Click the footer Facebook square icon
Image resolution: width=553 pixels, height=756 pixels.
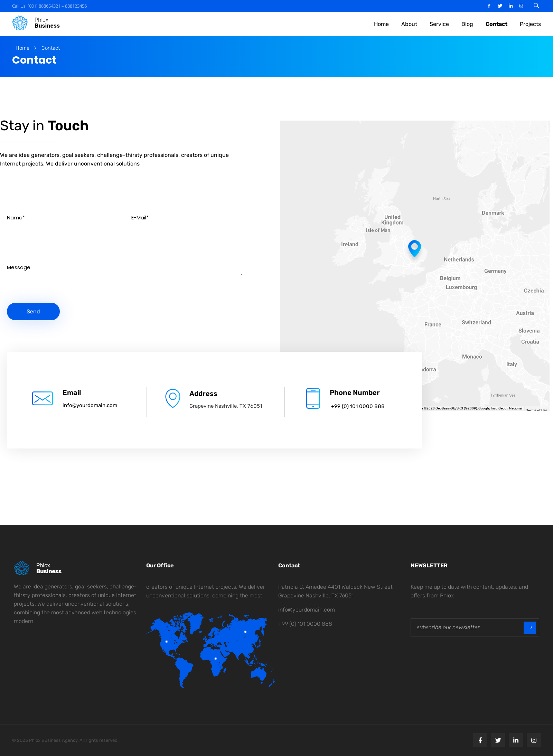pos(480,740)
